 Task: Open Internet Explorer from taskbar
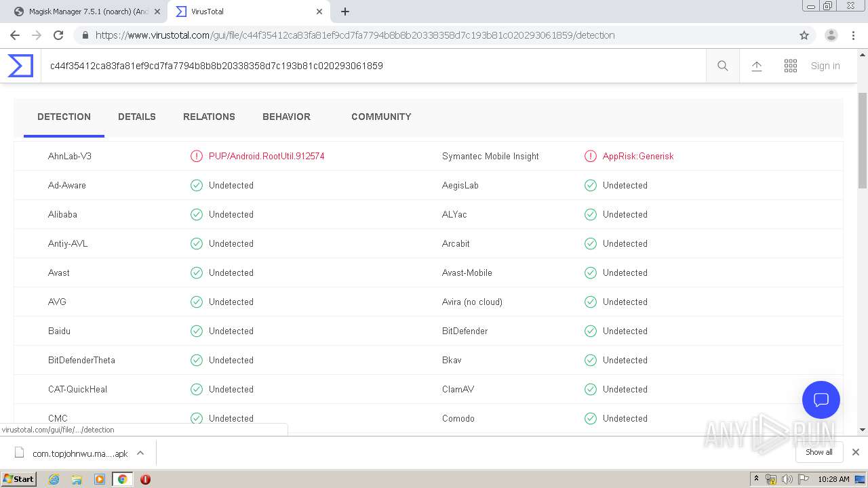pos(54,479)
